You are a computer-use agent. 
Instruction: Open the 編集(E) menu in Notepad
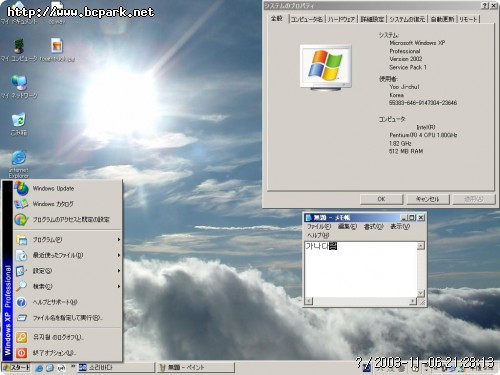[x=347, y=226]
